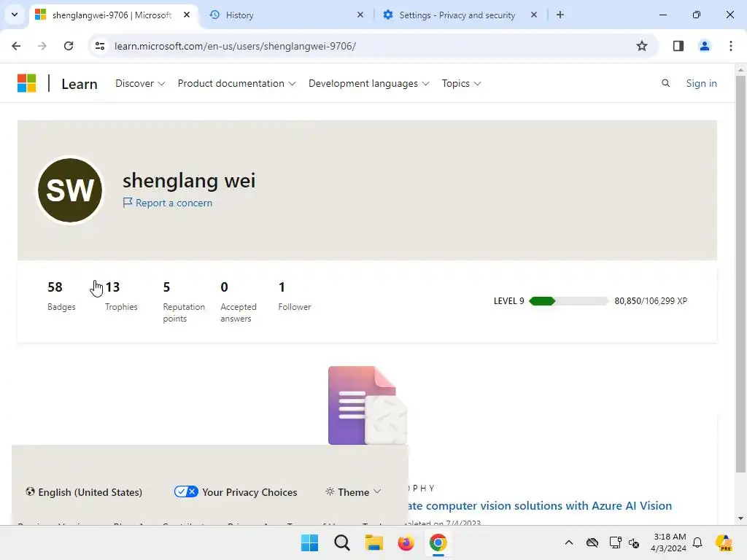Open Chrome side panel
Viewport: 747px width, 560px height.
678,46
